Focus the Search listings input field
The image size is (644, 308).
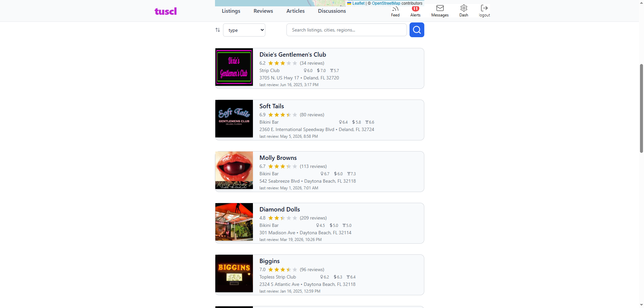coord(346,30)
